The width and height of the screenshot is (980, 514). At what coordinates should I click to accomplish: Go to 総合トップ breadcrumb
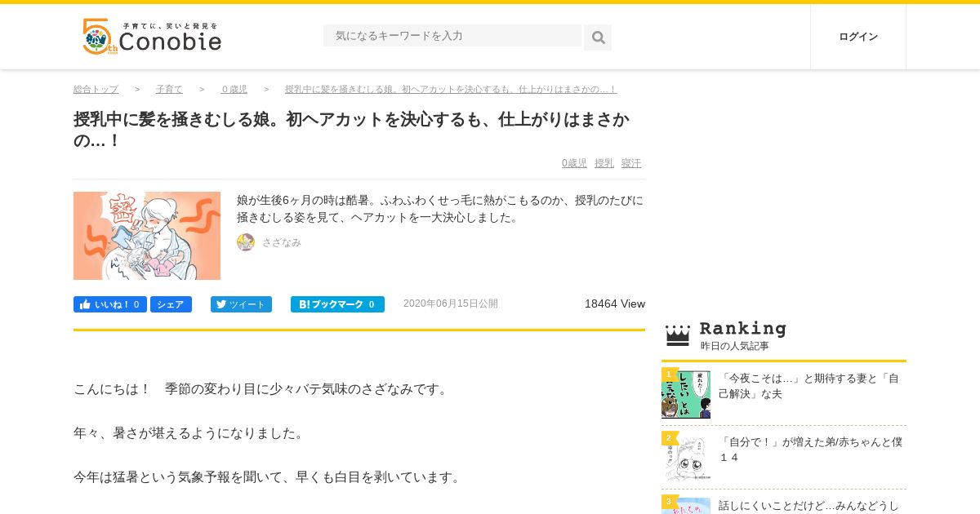96,90
